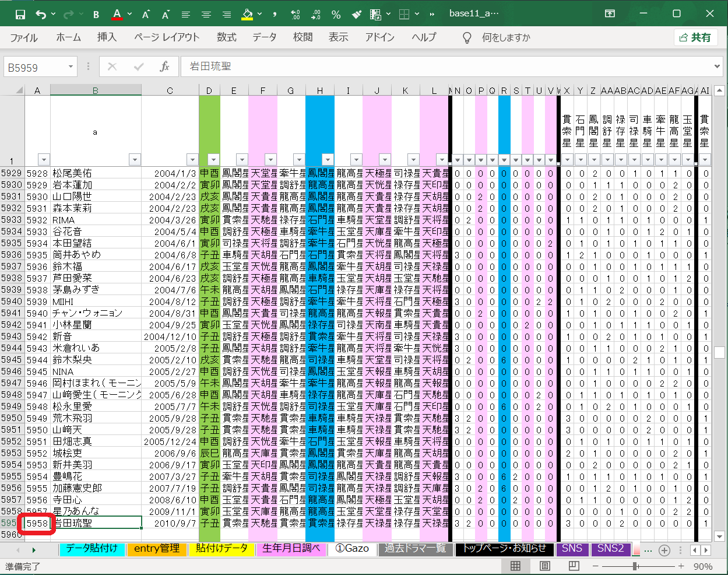
Task: Click the format painter brush icon
Action: click(356, 14)
